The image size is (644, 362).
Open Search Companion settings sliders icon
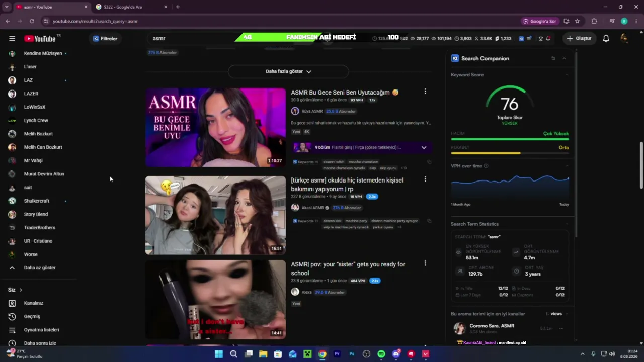[x=553, y=58]
